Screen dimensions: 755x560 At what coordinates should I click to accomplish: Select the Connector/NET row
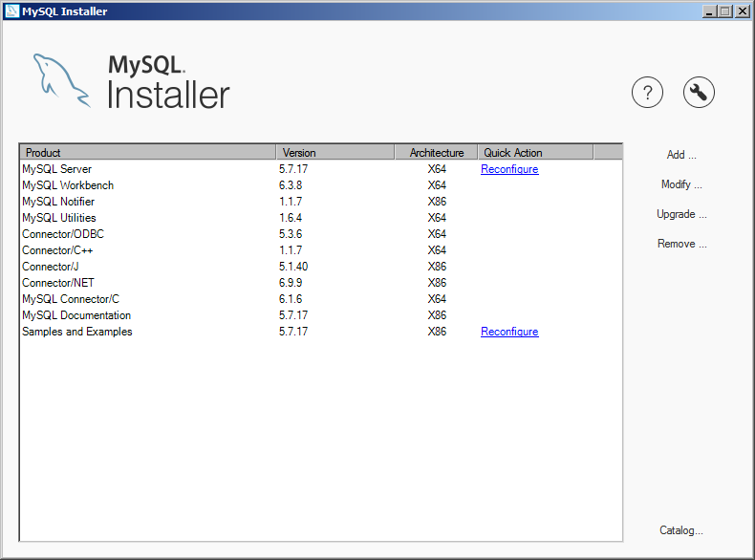[321, 283]
